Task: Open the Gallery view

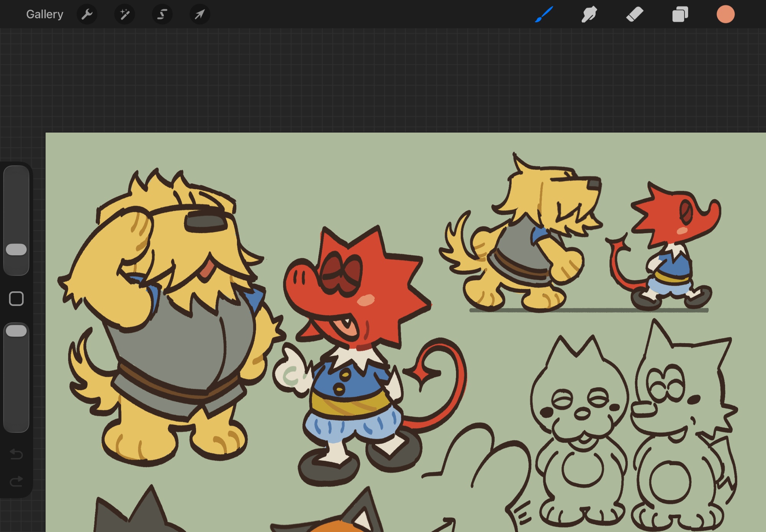Action: tap(44, 15)
